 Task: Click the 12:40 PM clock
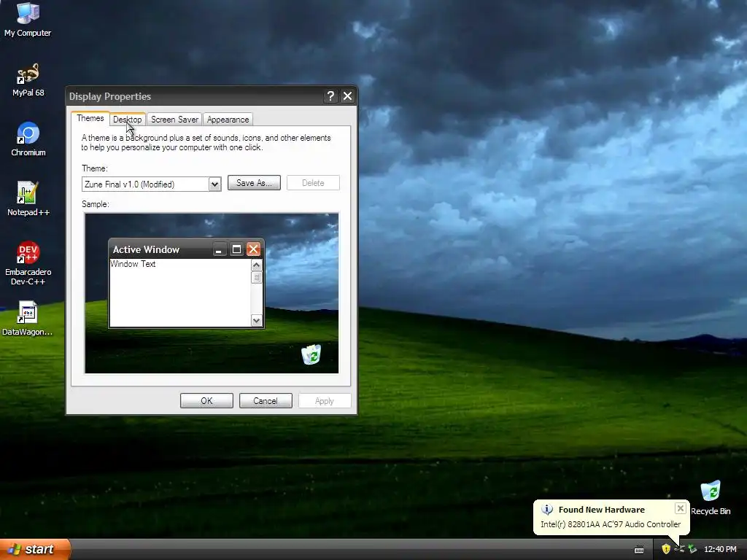(720, 550)
